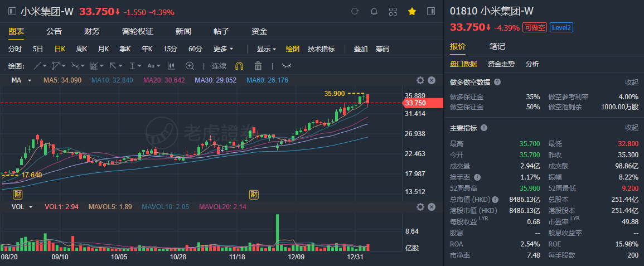Image resolution: width=644 pixels, height=266 pixels.
Task: Expand the wave tool dropdown arrow
Action: pyautogui.click(x=83, y=66)
